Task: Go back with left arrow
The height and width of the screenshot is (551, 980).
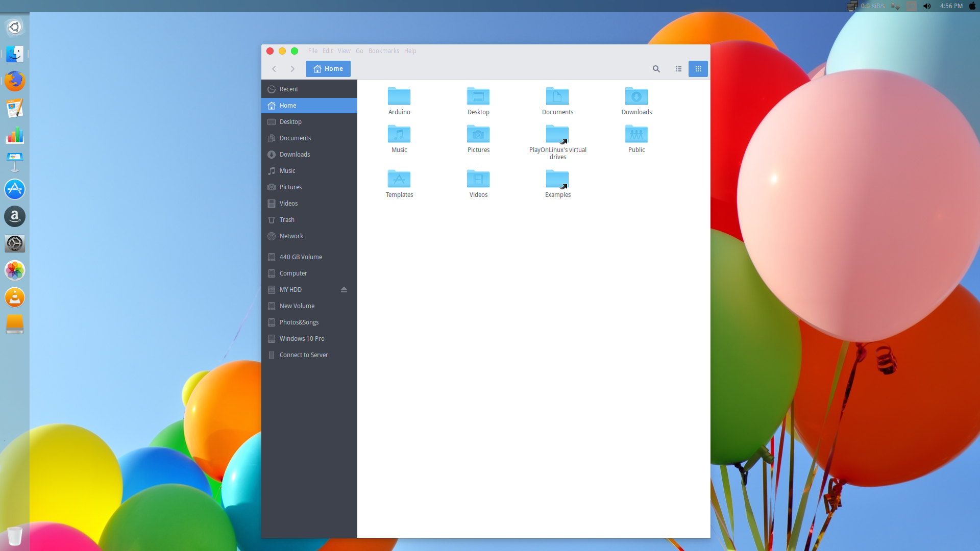Action: click(x=274, y=69)
